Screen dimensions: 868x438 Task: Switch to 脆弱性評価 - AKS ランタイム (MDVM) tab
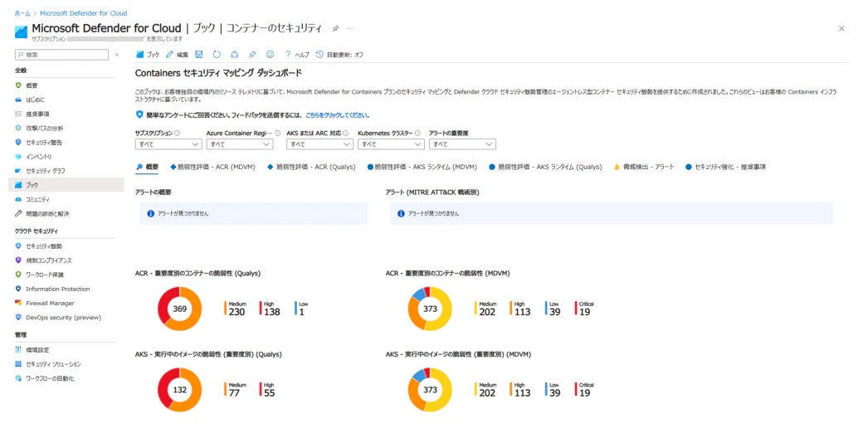tap(422, 167)
